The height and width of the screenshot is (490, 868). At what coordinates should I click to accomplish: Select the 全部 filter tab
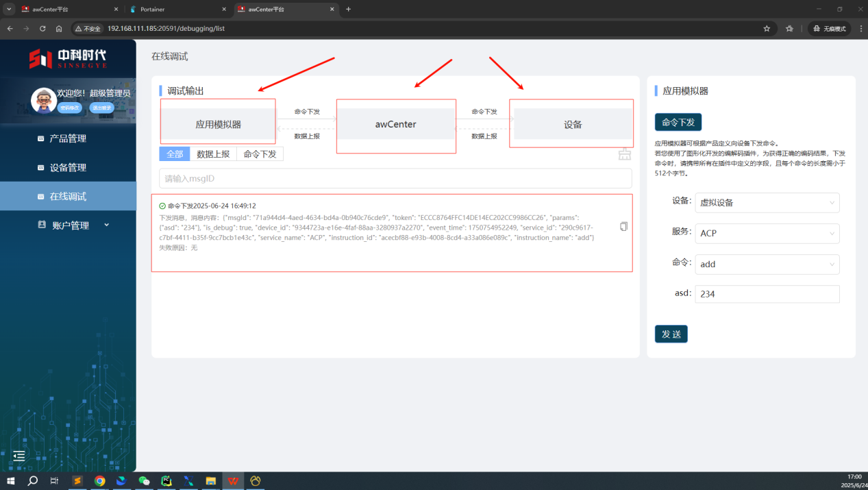click(175, 154)
